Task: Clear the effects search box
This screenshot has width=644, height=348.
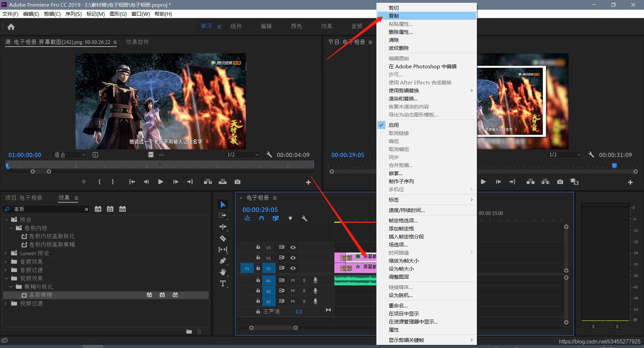Action: click(x=87, y=209)
